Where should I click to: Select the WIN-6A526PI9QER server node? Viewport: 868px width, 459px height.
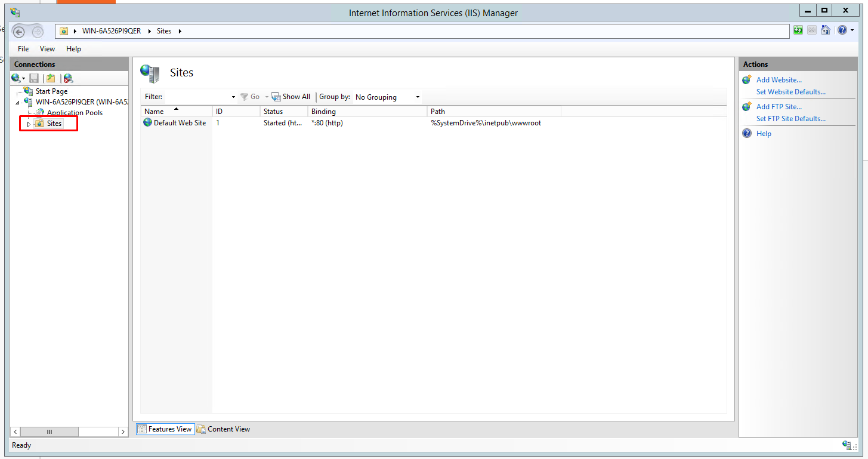coord(82,102)
